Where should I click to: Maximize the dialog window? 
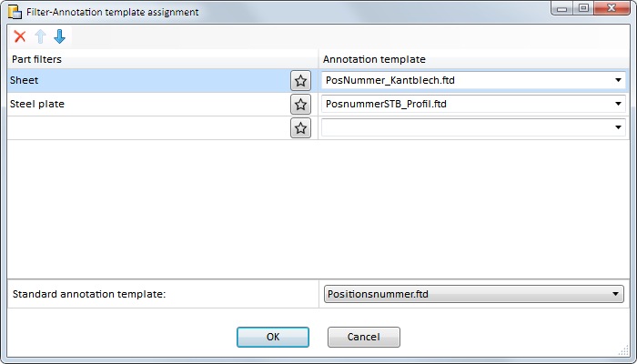[583, 8]
